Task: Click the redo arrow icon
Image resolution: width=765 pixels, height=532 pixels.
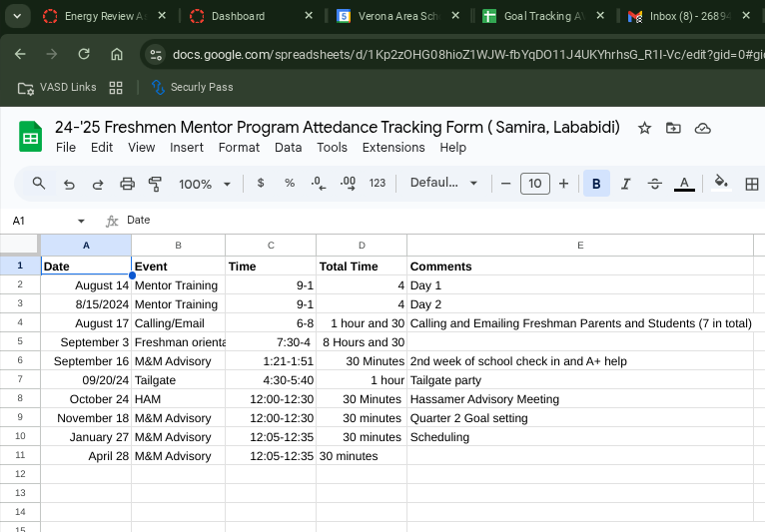Action: [98, 184]
